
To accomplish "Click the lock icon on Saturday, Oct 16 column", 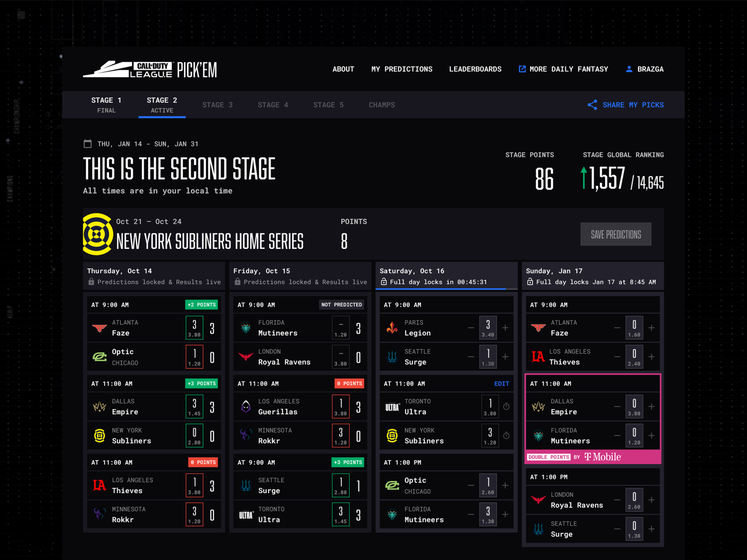I will (384, 282).
